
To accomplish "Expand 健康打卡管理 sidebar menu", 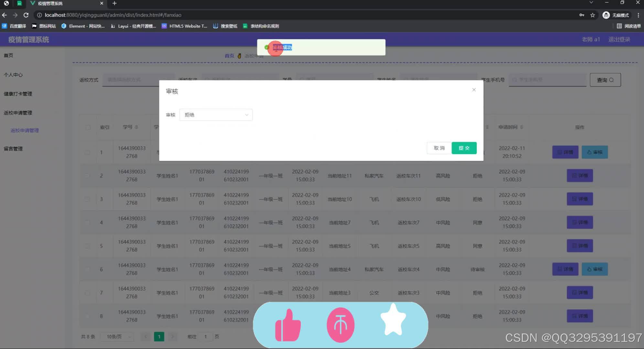I will pyautogui.click(x=18, y=94).
